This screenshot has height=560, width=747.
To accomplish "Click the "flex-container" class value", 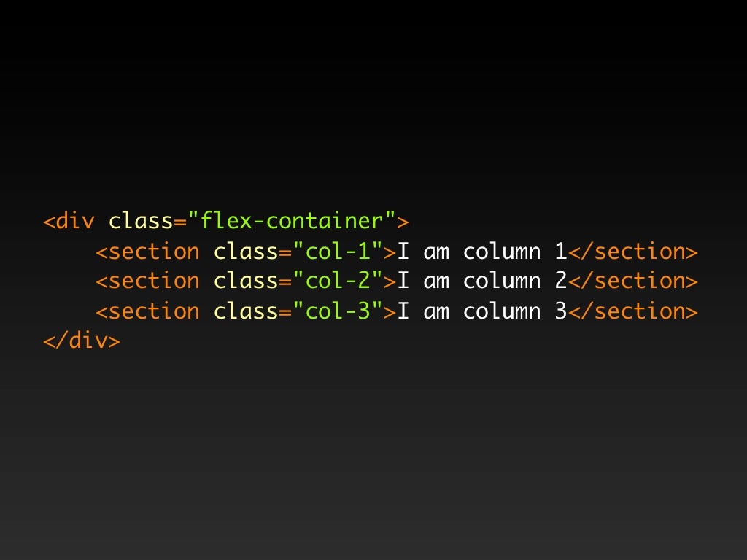I will pyautogui.click(x=292, y=221).
